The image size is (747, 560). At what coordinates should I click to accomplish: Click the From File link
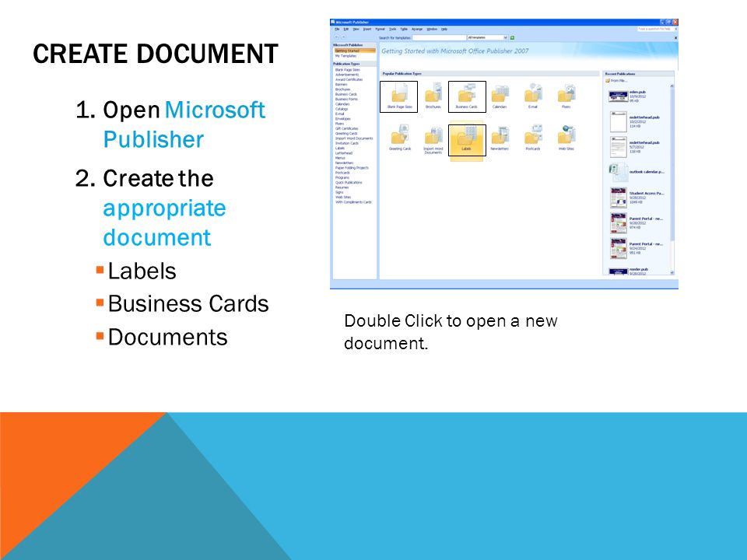[x=616, y=80]
